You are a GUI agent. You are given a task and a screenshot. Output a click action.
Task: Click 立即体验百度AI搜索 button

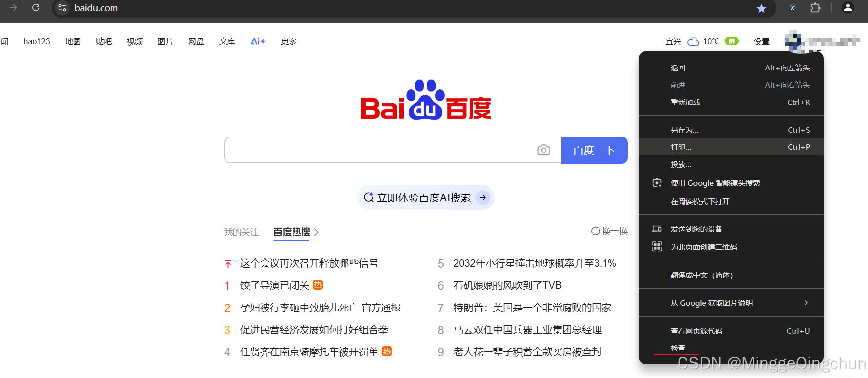coord(425,198)
